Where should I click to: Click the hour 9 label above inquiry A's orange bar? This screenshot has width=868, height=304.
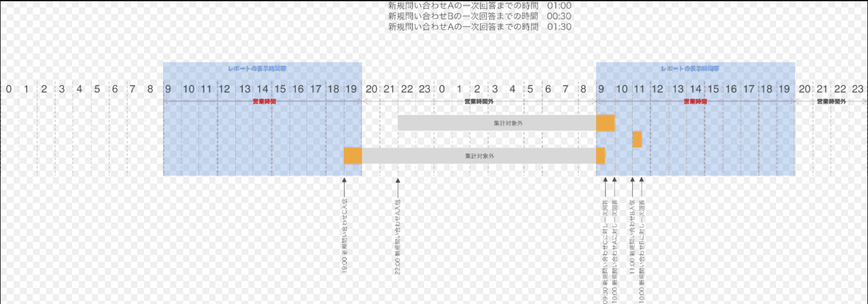601,89
